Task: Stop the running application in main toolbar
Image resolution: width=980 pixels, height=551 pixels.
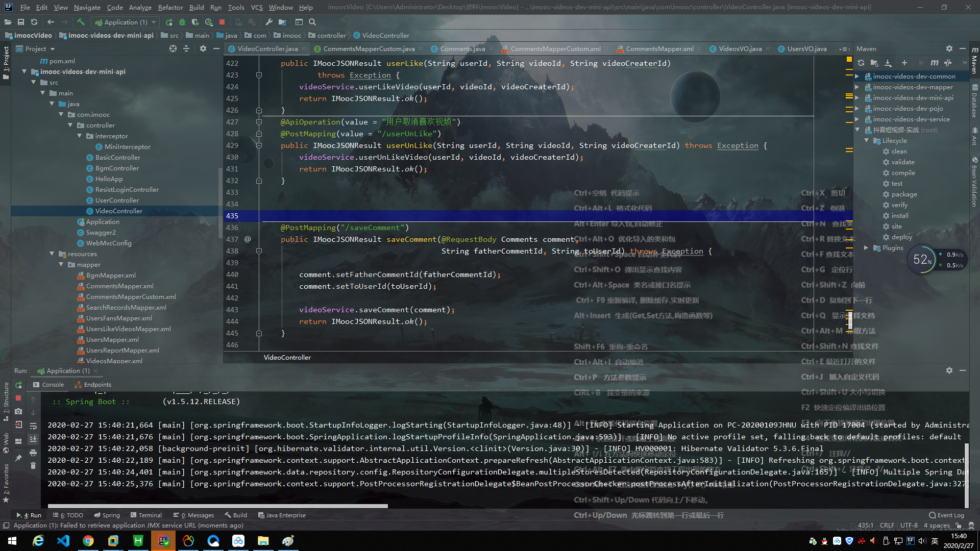Action: click(222, 22)
